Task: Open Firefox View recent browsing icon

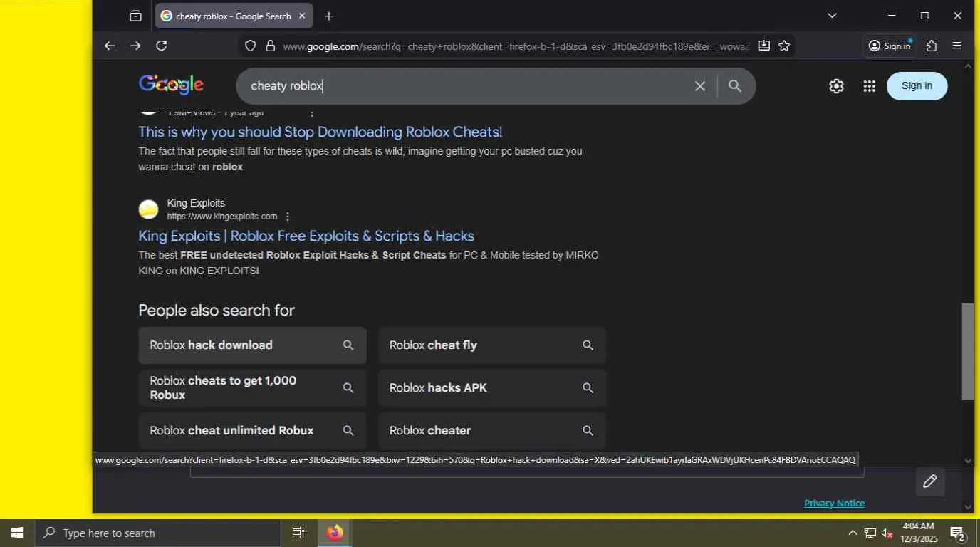Action: tap(135, 16)
